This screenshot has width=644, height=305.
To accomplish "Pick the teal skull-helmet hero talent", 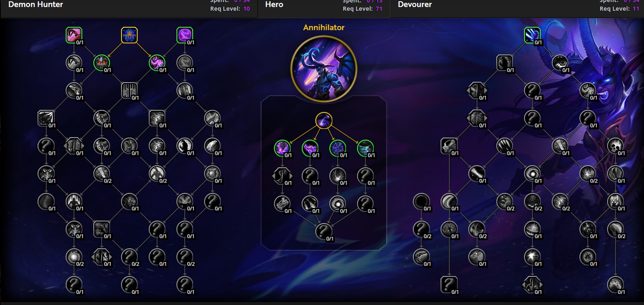I will [365, 148].
